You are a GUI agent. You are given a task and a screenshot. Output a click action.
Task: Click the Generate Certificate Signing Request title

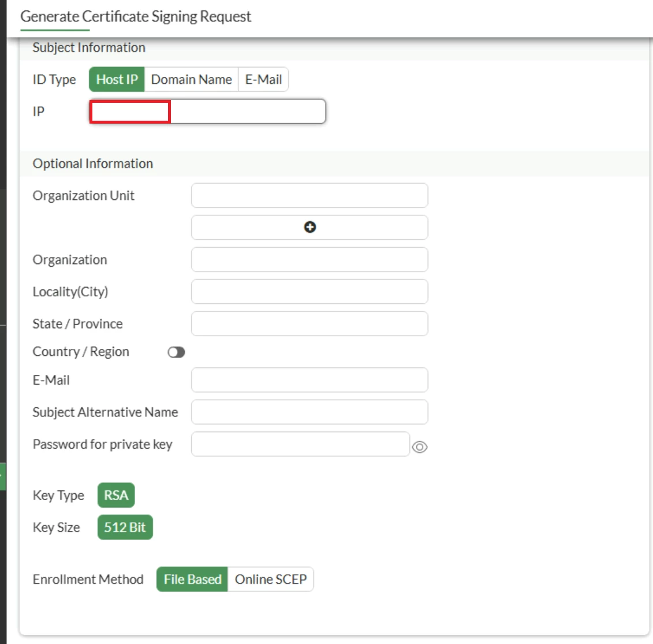click(x=136, y=17)
